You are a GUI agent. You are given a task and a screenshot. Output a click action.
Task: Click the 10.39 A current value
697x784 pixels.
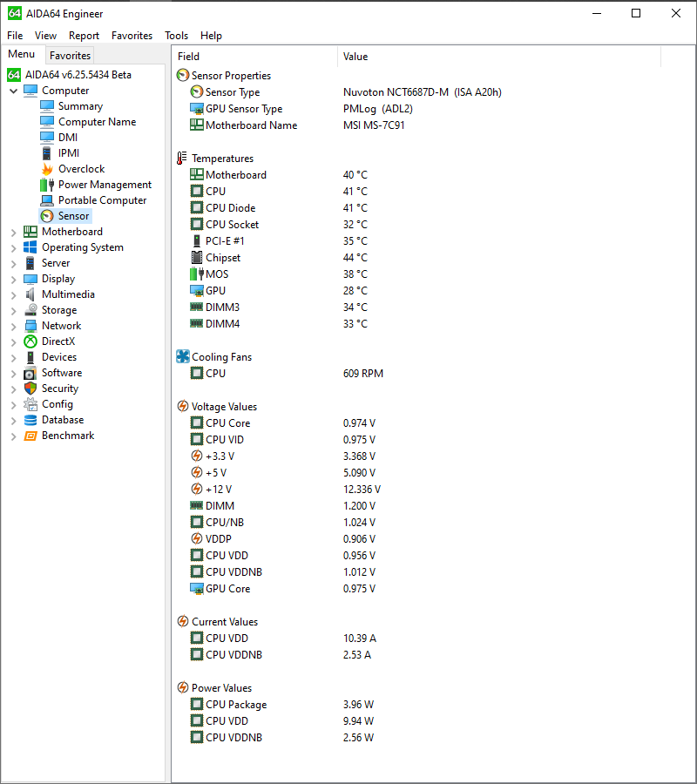(x=360, y=639)
